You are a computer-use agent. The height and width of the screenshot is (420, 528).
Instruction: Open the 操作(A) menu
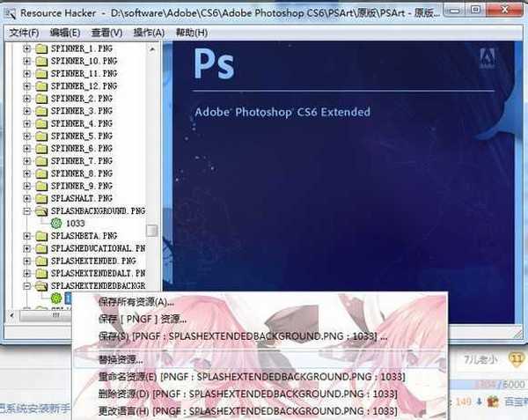pyautogui.click(x=147, y=33)
